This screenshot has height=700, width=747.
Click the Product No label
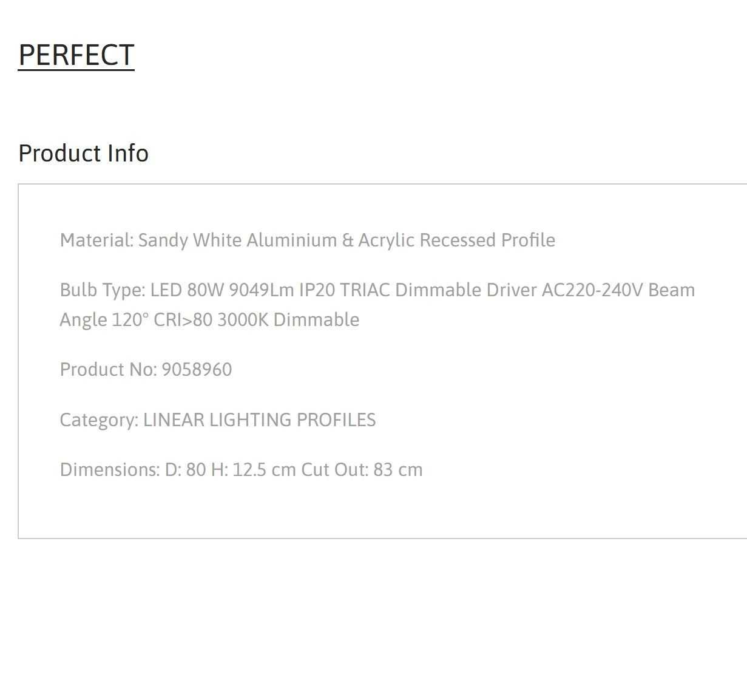109,369
